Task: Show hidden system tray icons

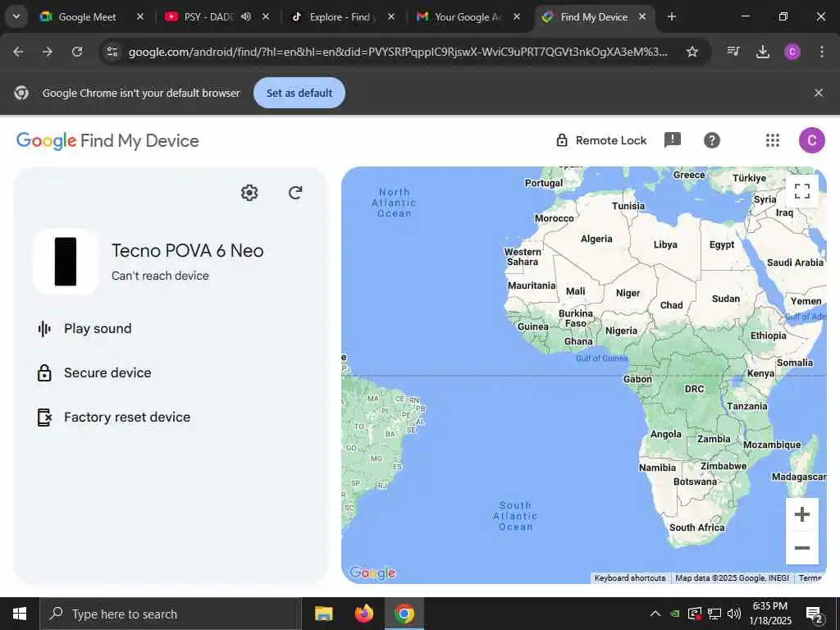Action: tap(655, 614)
